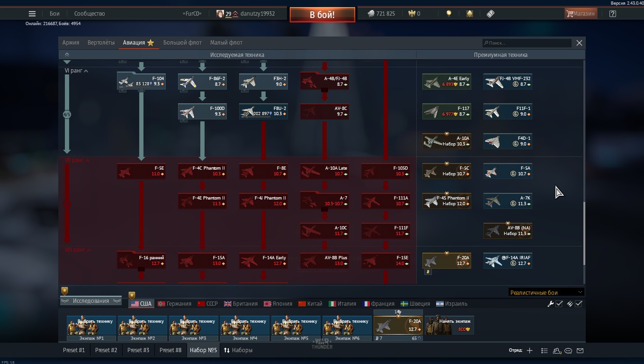Select the Preset #8 tab

point(170,350)
